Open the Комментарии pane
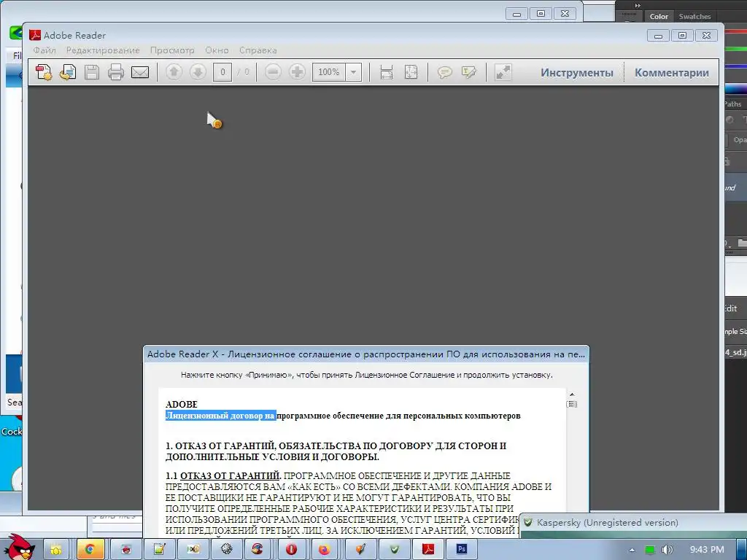The width and height of the screenshot is (747, 560). coord(672,73)
